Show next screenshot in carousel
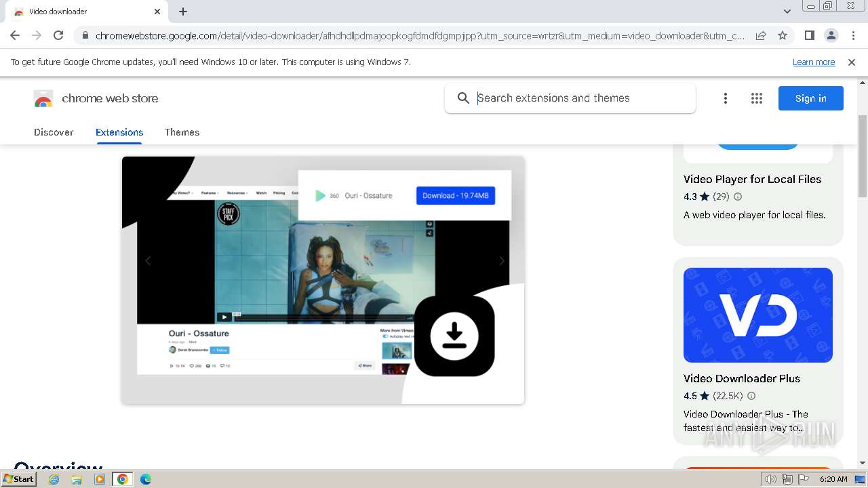The height and width of the screenshot is (488, 868). pos(502,261)
